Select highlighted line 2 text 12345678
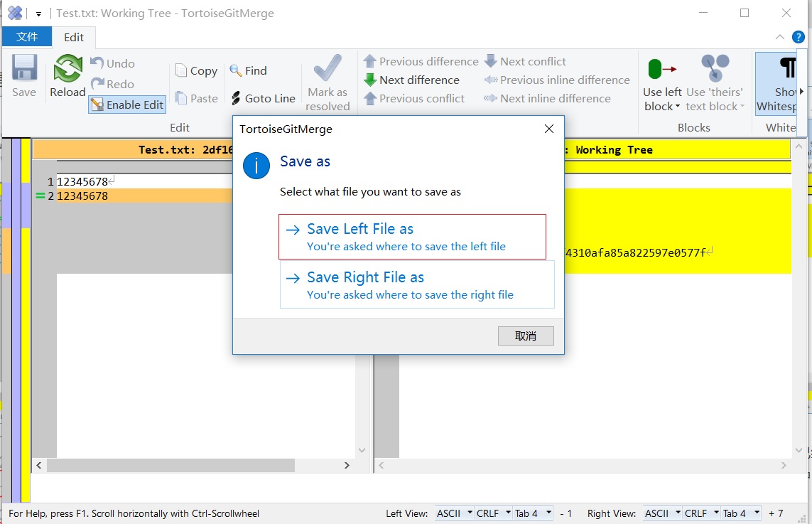This screenshot has height=524, width=812. [x=82, y=196]
